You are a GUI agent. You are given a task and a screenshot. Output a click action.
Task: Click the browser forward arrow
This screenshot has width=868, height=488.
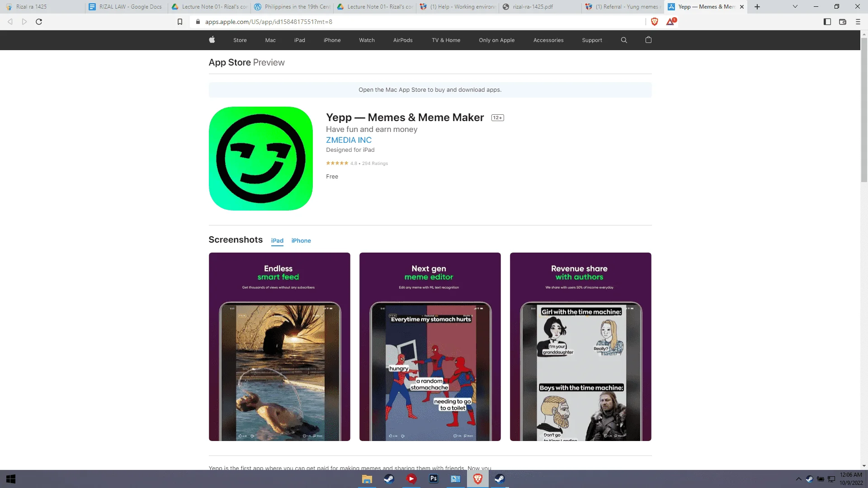(x=24, y=22)
